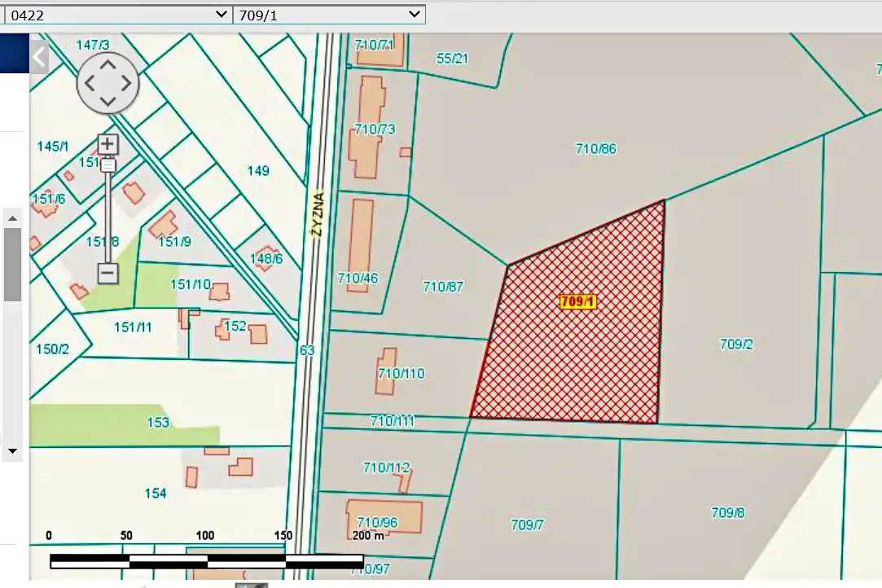Select the highlighted parcel 709/1 label
This screenshot has width=882, height=588.
(578, 302)
